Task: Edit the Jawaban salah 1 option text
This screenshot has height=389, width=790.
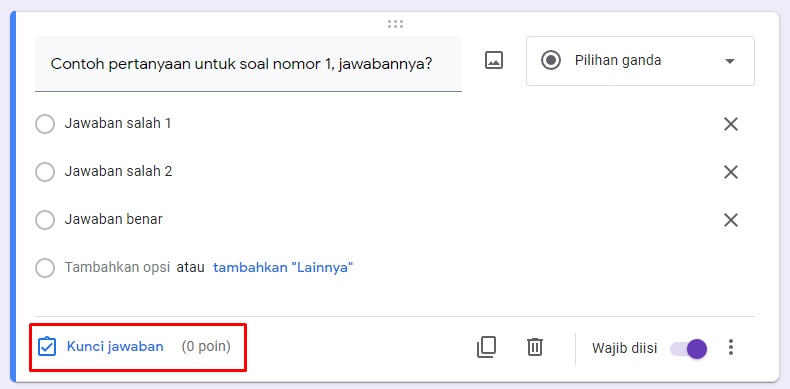Action: 118,123
